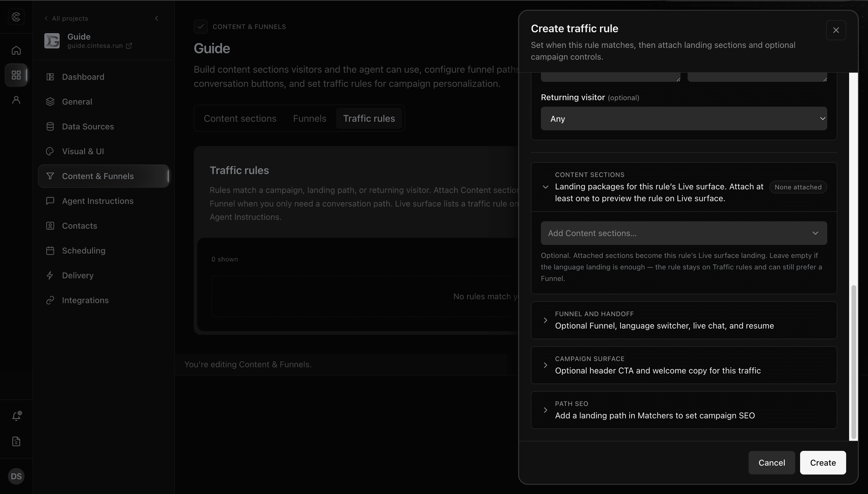Viewport: 868px width, 494px height.
Task: Click the 'Create traffic rule' heading
Action: pyautogui.click(x=574, y=28)
